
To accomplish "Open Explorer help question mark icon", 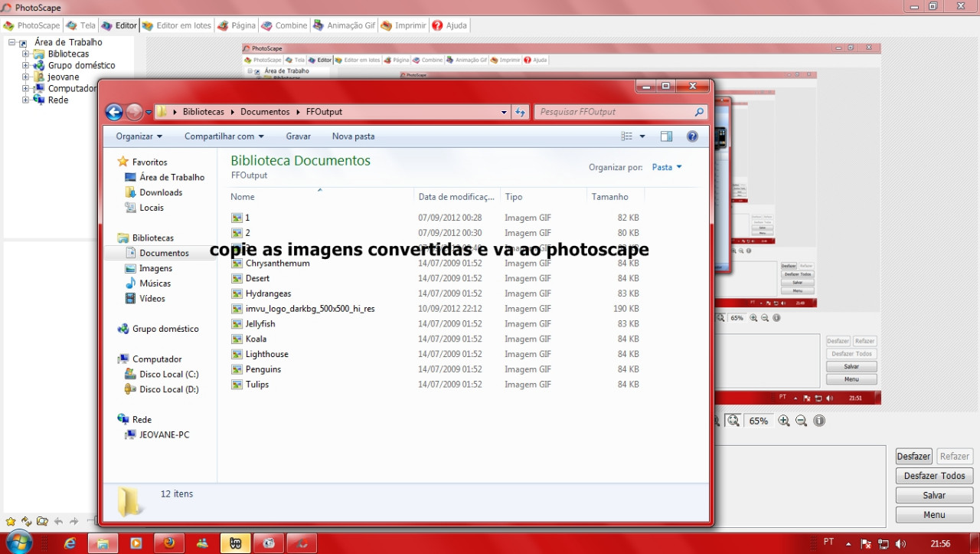I will [x=692, y=136].
